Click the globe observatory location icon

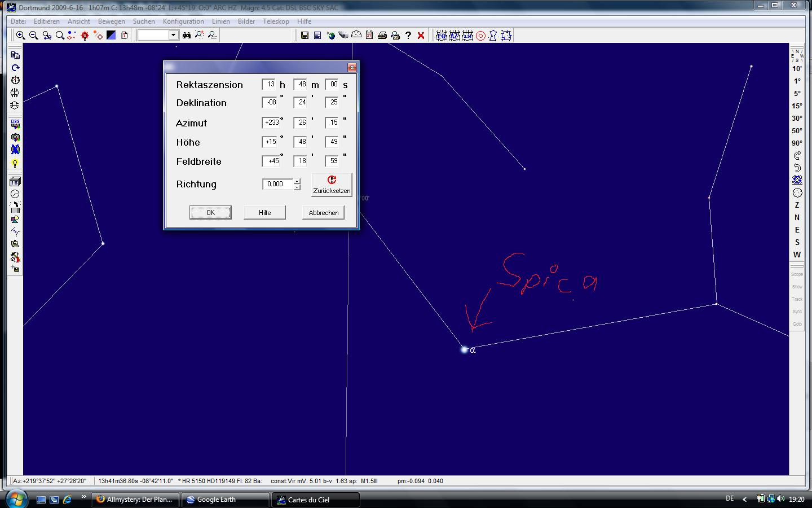tap(330, 35)
